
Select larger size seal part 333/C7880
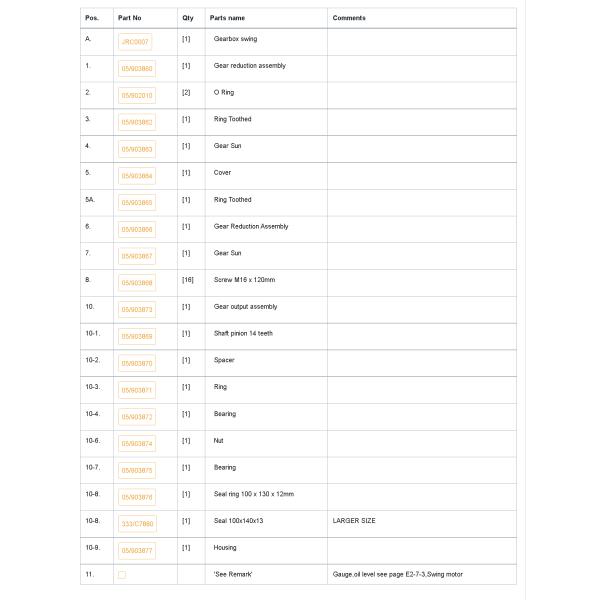click(137, 524)
